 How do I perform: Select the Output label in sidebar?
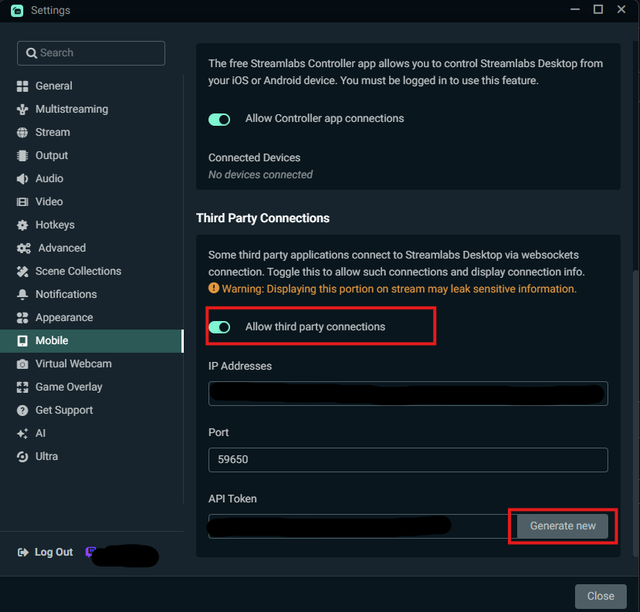point(51,156)
